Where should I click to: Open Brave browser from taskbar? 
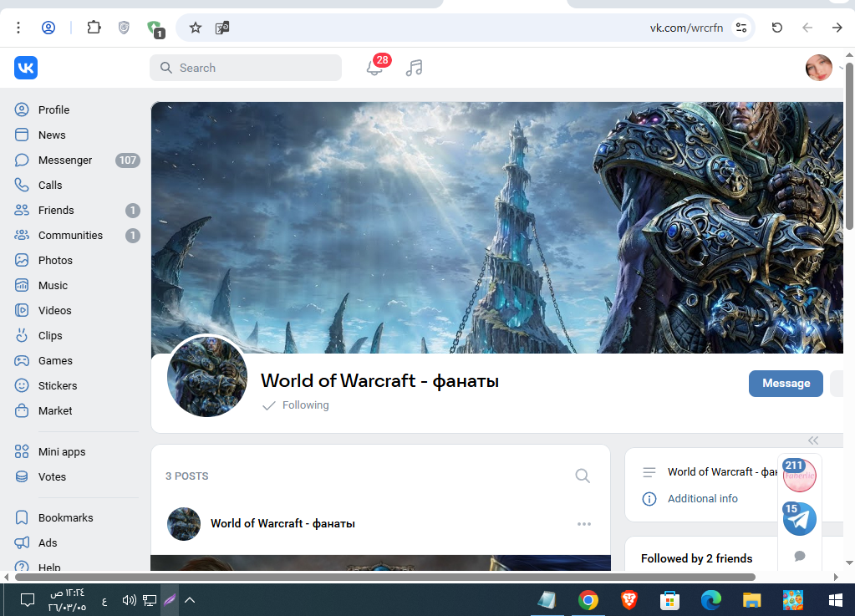(x=629, y=600)
